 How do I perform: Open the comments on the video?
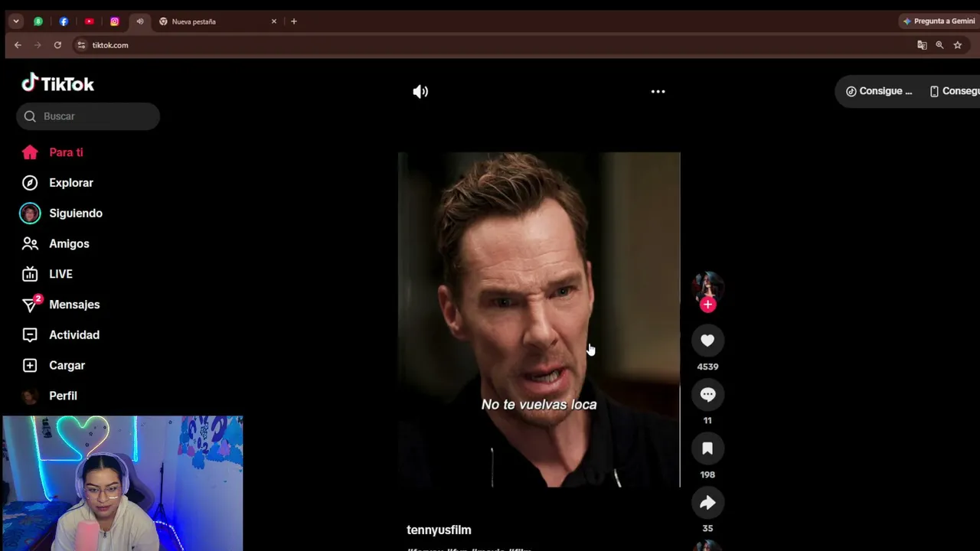pos(707,395)
